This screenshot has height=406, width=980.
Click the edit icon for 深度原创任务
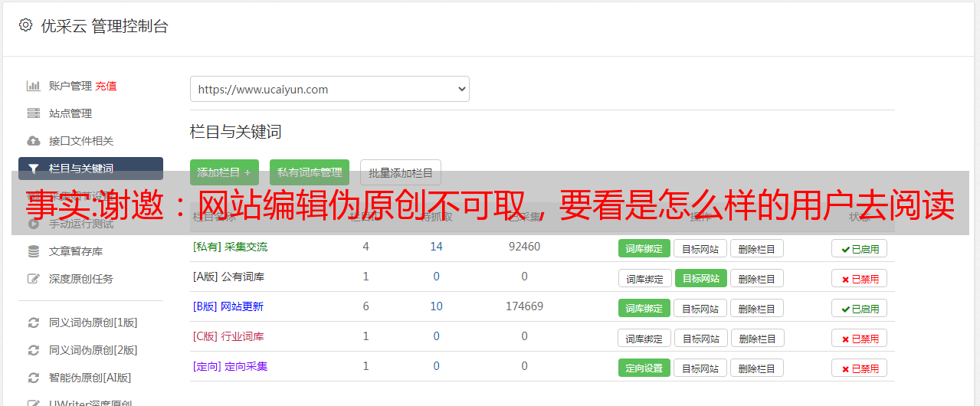coord(33,279)
